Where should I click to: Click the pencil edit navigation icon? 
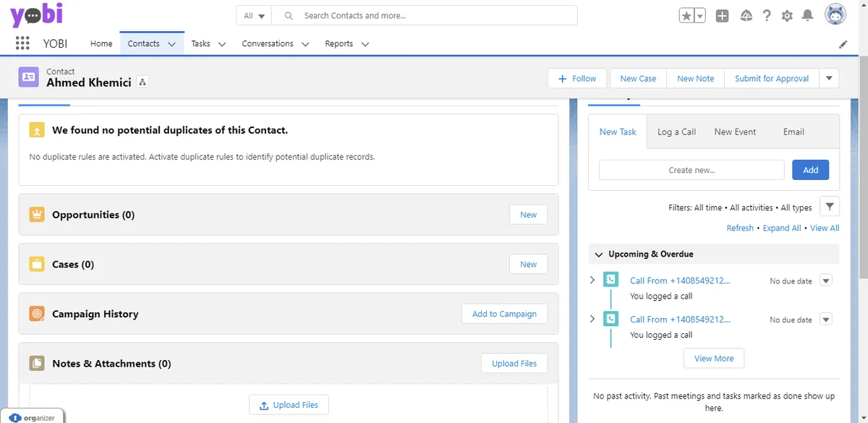[x=843, y=44]
